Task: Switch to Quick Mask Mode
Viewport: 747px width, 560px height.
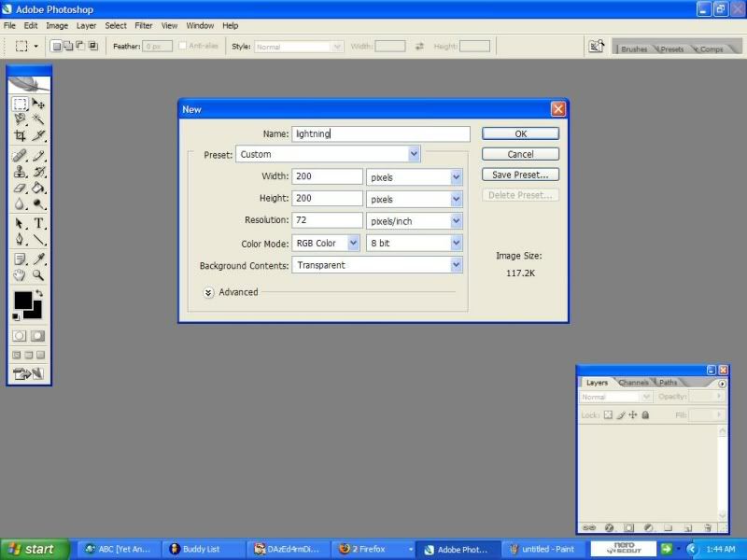Action: click(x=37, y=336)
